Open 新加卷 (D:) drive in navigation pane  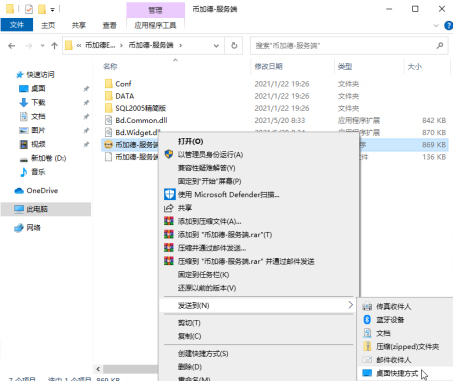coord(49,158)
